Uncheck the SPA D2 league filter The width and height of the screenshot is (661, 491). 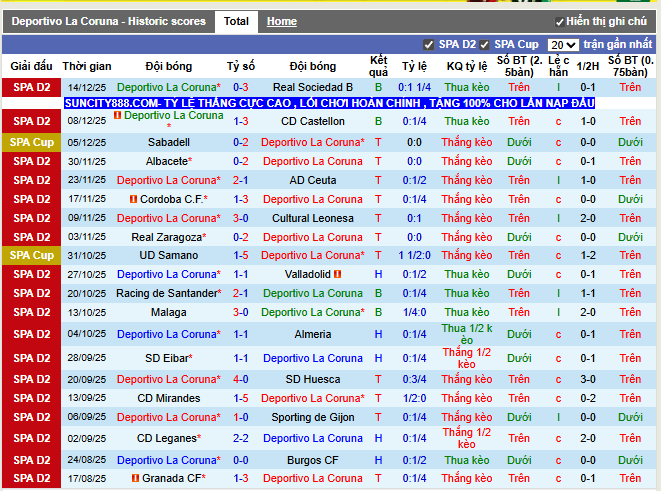(x=429, y=45)
